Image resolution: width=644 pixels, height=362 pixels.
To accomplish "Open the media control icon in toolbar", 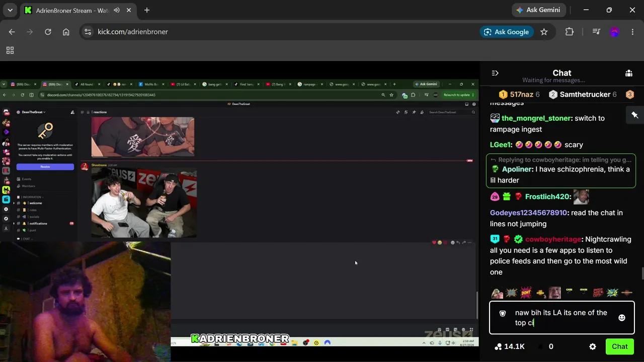I will point(596,32).
